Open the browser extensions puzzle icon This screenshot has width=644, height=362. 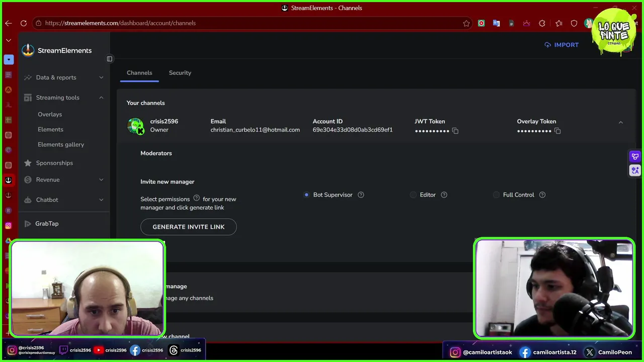[x=542, y=23]
